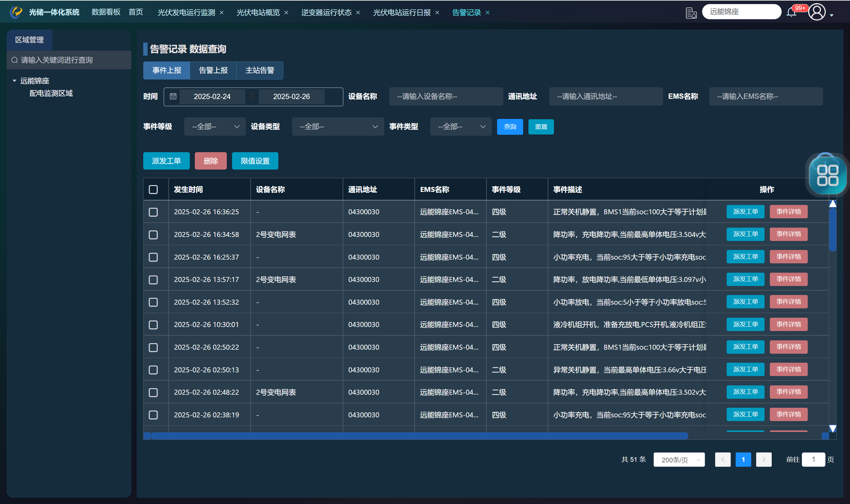Click the calendar icon in date range
Image resolution: width=850 pixels, height=504 pixels.
(173, 97)
